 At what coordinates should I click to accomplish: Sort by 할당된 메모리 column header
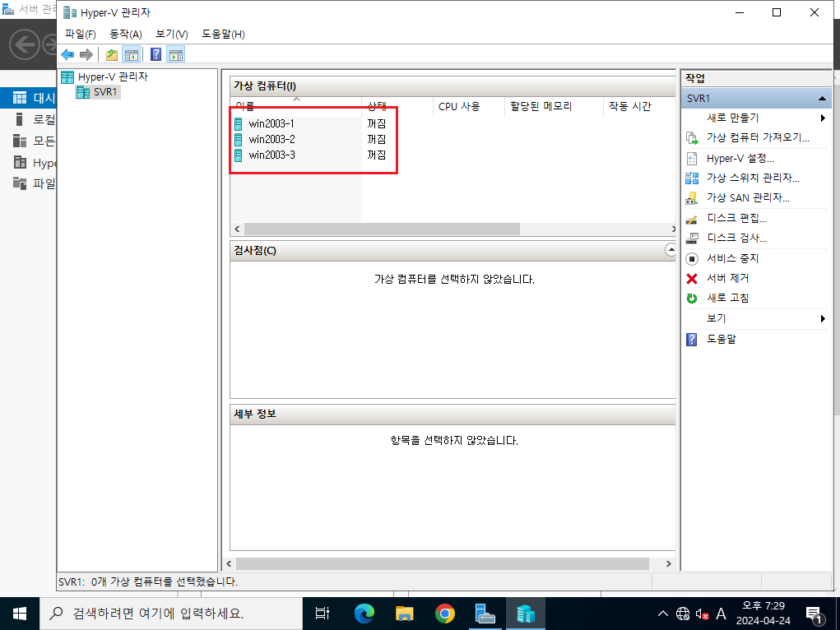point(554,107)
